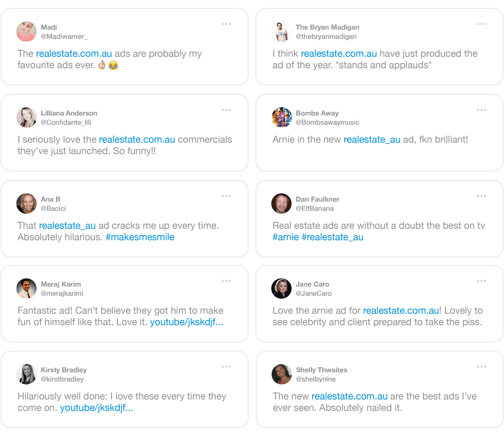Click Madi's profile avatar

27,32
